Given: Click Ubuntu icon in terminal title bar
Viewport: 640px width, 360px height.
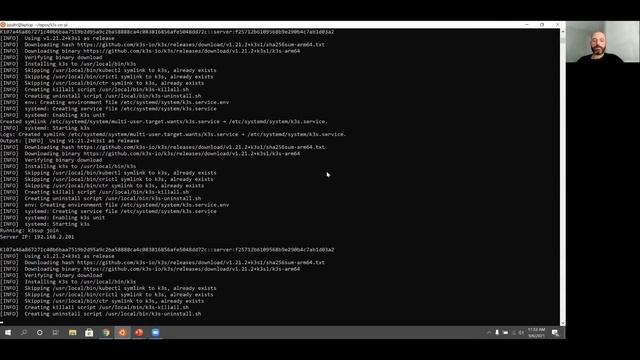Looking at the screenshot, I should 3,25.
